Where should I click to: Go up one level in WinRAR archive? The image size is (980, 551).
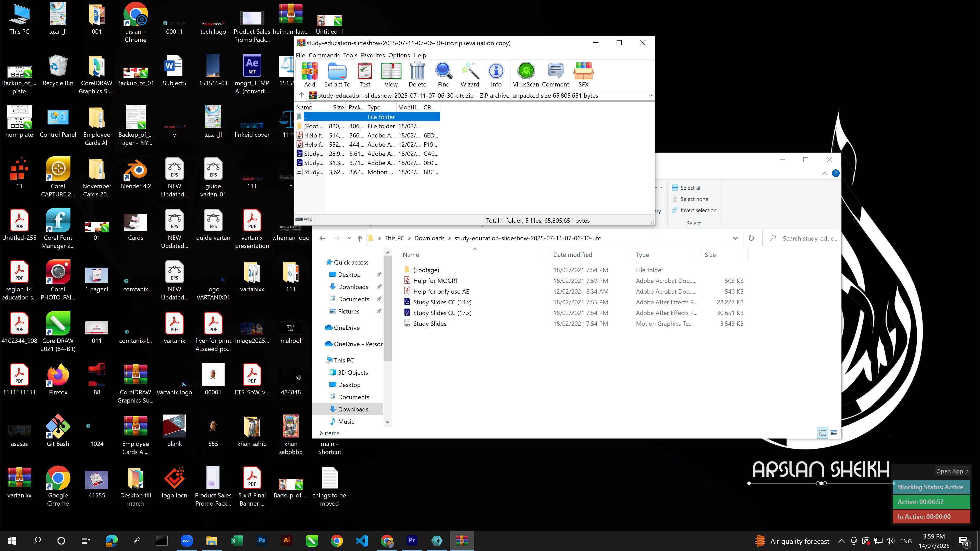(302, 95)
